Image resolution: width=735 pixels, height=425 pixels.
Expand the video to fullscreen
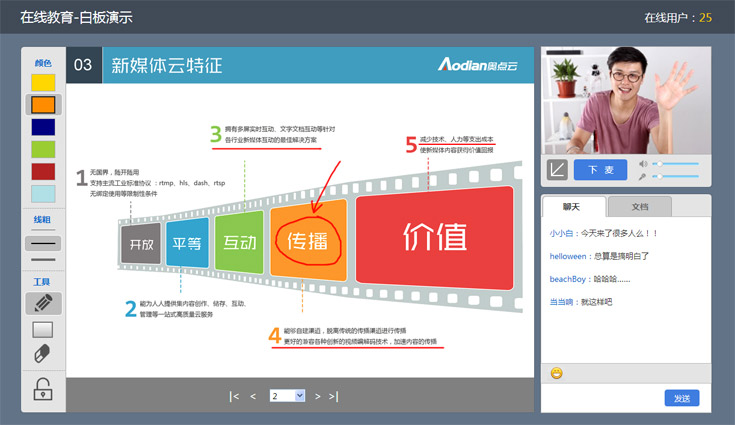point(557,170)
